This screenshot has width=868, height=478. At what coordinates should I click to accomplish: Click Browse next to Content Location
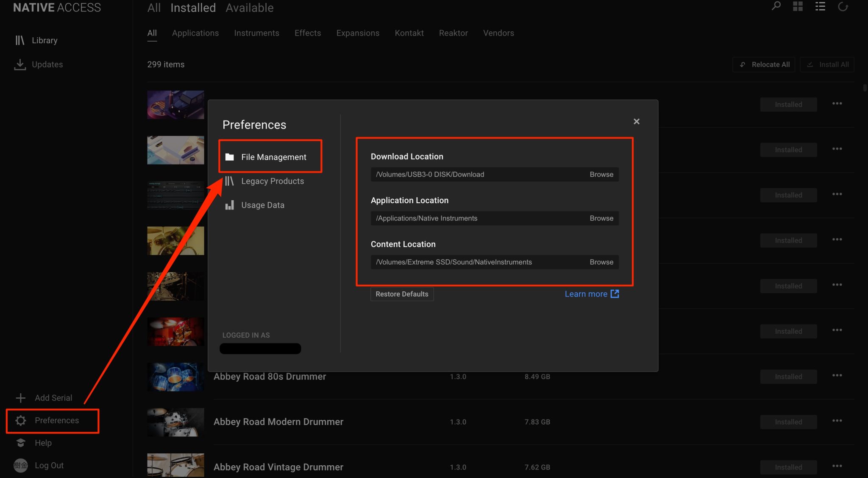[x=601, y=262]
